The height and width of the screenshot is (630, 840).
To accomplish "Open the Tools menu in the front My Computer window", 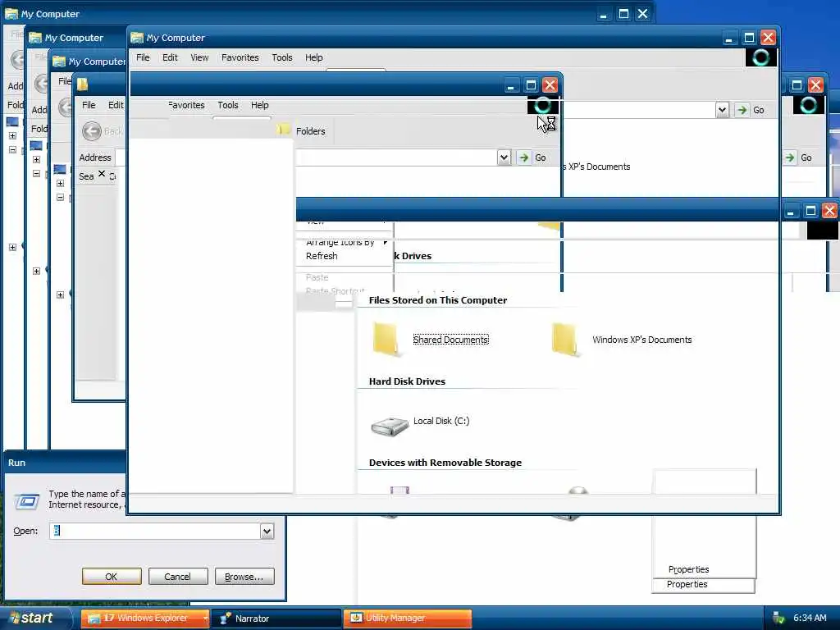I will pyautogui.click(x=282, y=57).
